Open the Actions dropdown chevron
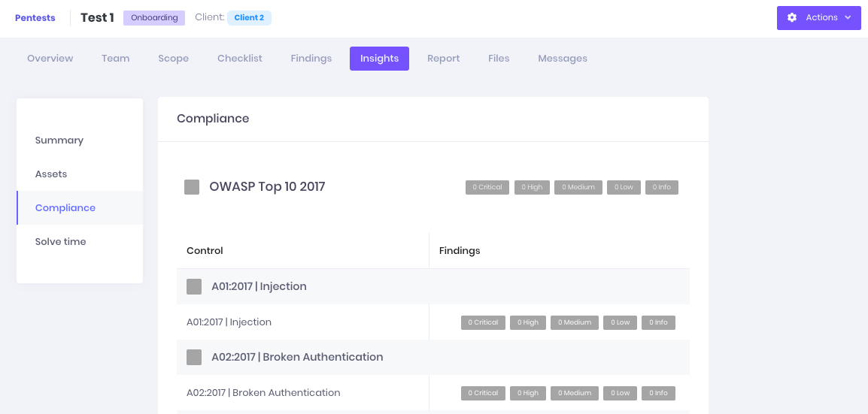Viewport: 868px width, 414px height. (848, 18)
